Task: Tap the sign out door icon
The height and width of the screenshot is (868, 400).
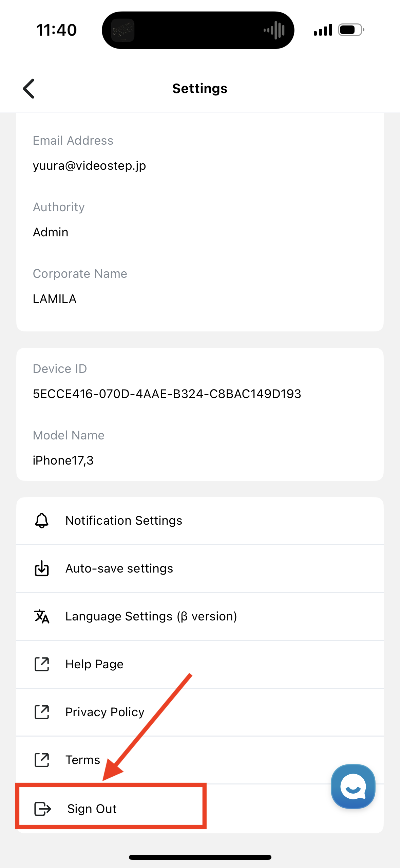Action: click(x=42, y=809)
